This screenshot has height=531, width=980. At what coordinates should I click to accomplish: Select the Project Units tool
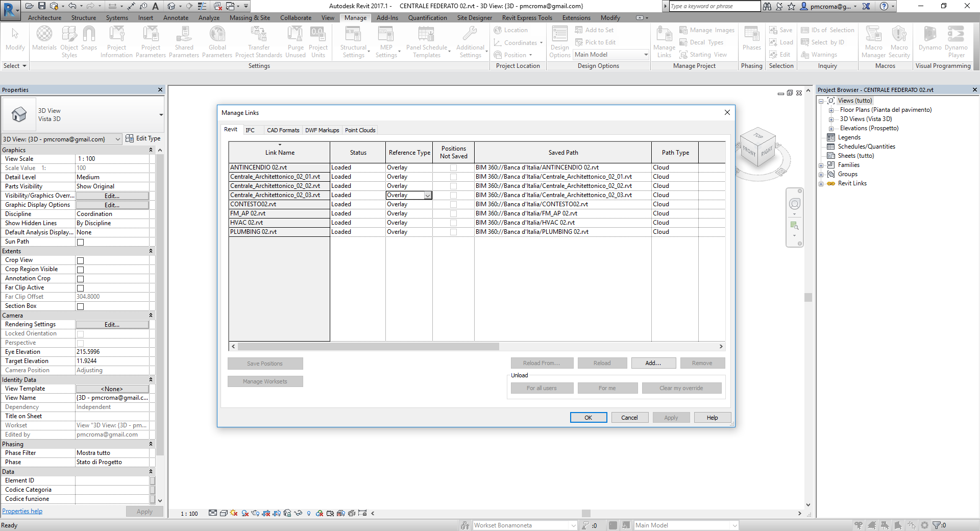coord(318,41)
